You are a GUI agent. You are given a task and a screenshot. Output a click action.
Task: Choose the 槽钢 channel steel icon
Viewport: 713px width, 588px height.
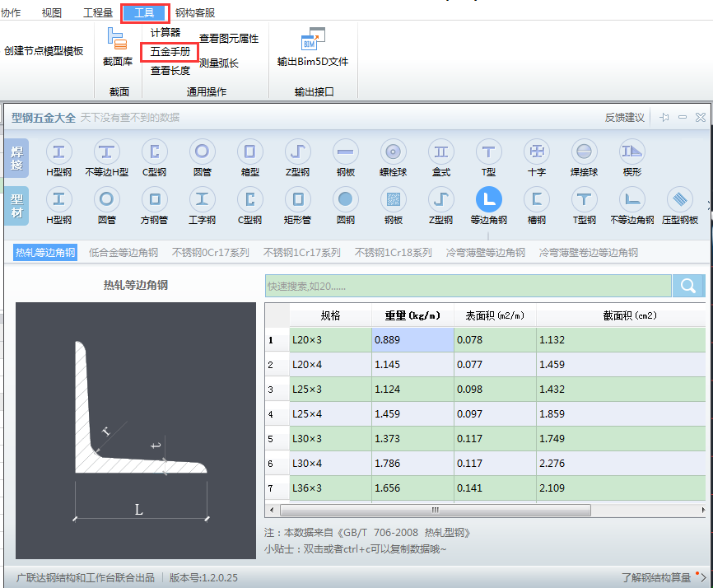pyautogui.click(x=537, y=199)
